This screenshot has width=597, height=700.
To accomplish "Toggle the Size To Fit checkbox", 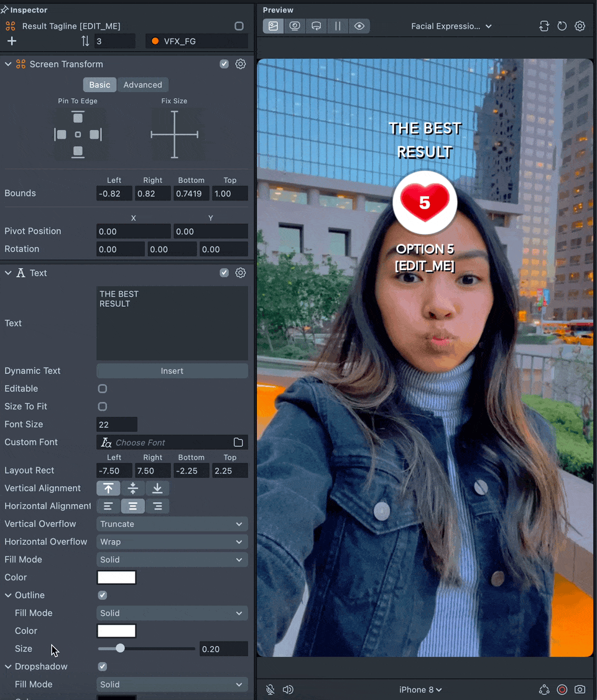I will (x=103, y=406).
